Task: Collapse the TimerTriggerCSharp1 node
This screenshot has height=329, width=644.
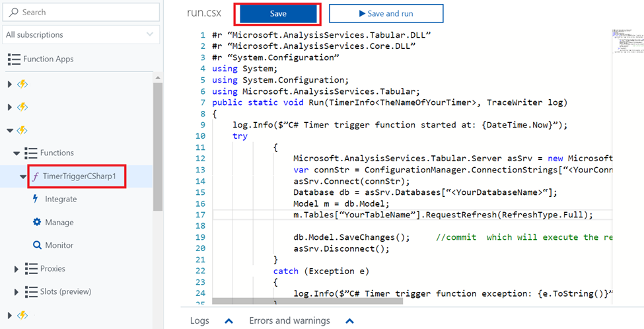Action: [23, 176]
